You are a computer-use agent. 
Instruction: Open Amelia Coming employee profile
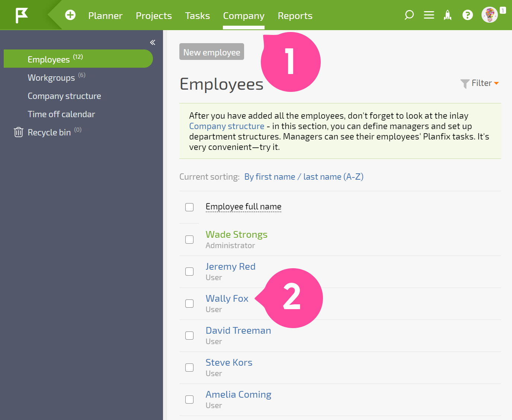(239, 394)
